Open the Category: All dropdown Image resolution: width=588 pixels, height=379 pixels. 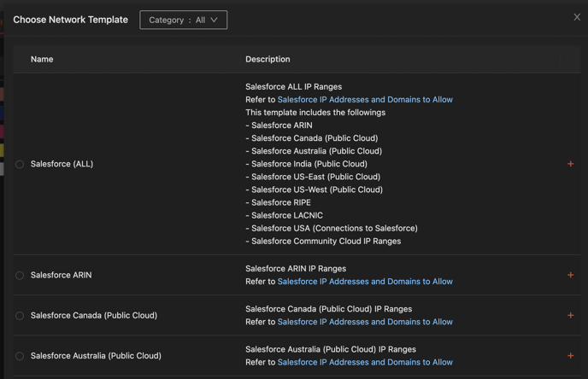183,20
